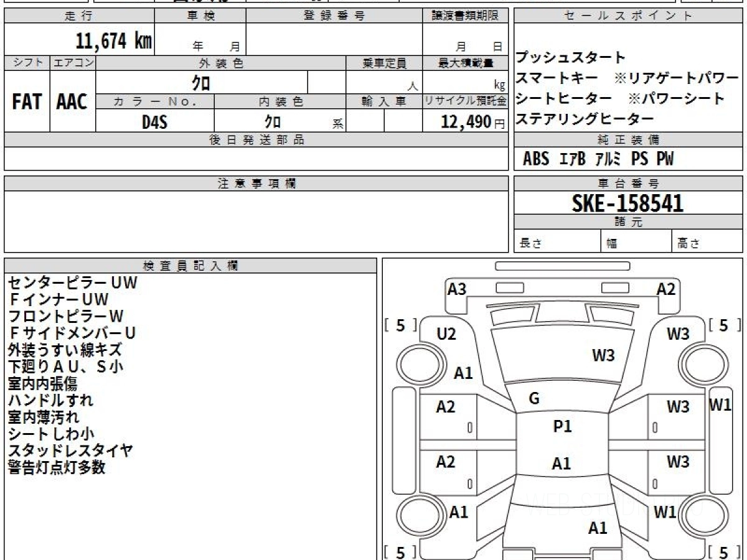The height and width of the screenshot is (560, 747).
Task: Select the P1 mark on the roof
Action: click(562, 426)
